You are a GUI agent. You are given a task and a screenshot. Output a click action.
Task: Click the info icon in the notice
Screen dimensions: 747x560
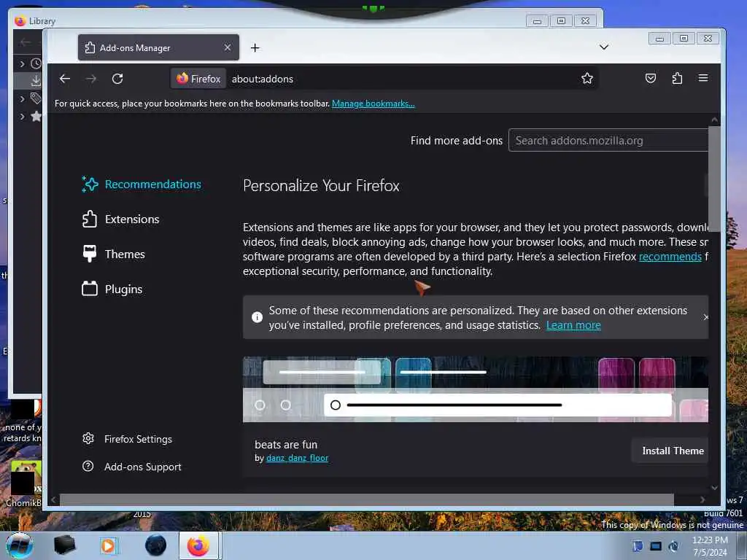[x=257, y=317]
